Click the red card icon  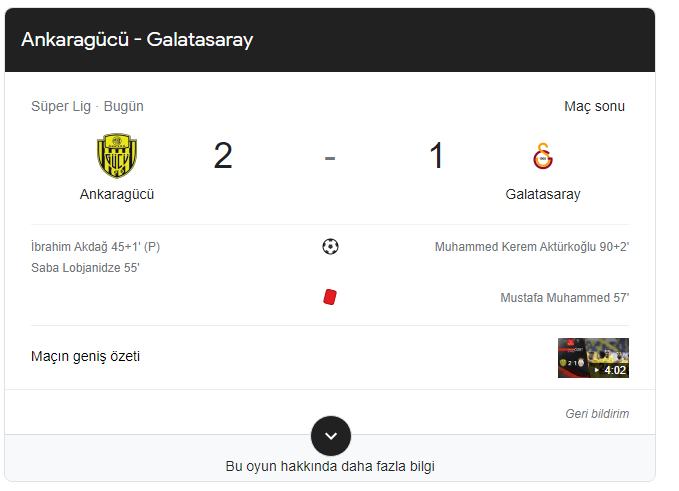[330, 297]
